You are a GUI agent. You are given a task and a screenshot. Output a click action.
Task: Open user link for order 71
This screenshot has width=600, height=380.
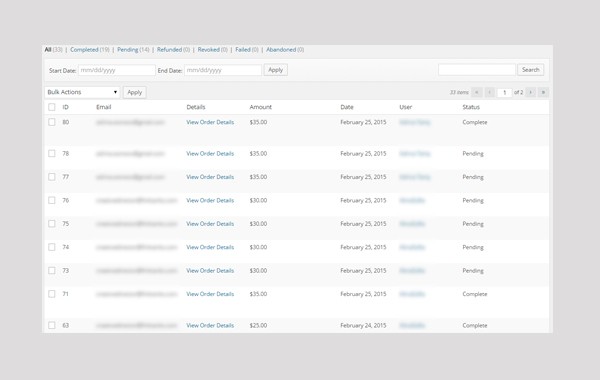[412, 294]
